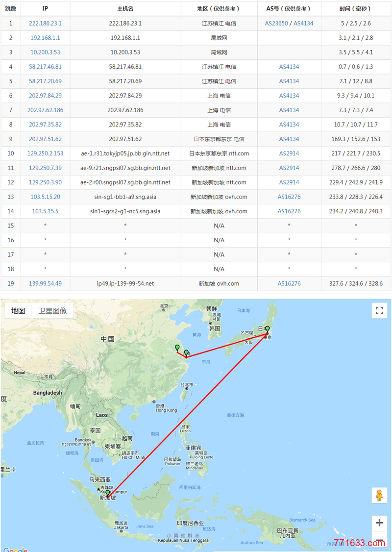The height and width of the screenshot is (552, 392).
Task: Open the AS4134 link in hop 1
Action: [x=303, y=24]
